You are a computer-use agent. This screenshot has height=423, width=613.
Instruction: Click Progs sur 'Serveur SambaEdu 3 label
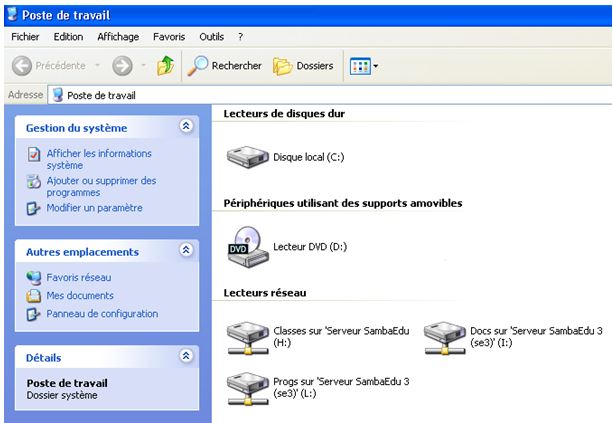(341, 387)
